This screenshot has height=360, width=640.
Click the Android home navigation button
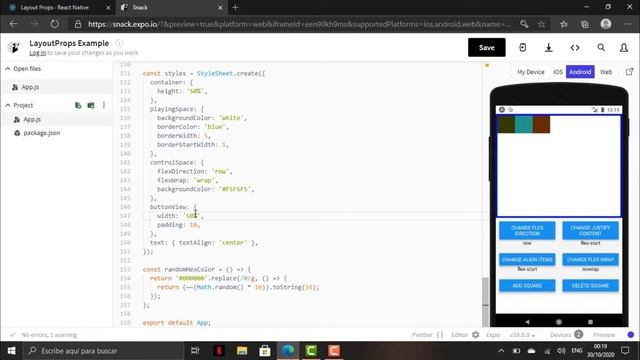pos(558,322)
